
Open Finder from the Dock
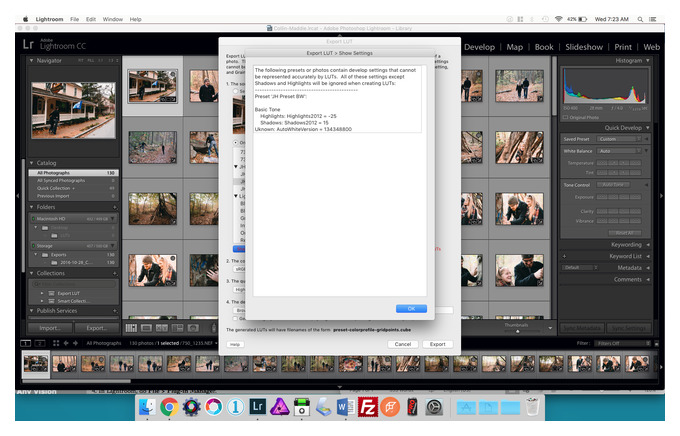click(x=147, y=407)
